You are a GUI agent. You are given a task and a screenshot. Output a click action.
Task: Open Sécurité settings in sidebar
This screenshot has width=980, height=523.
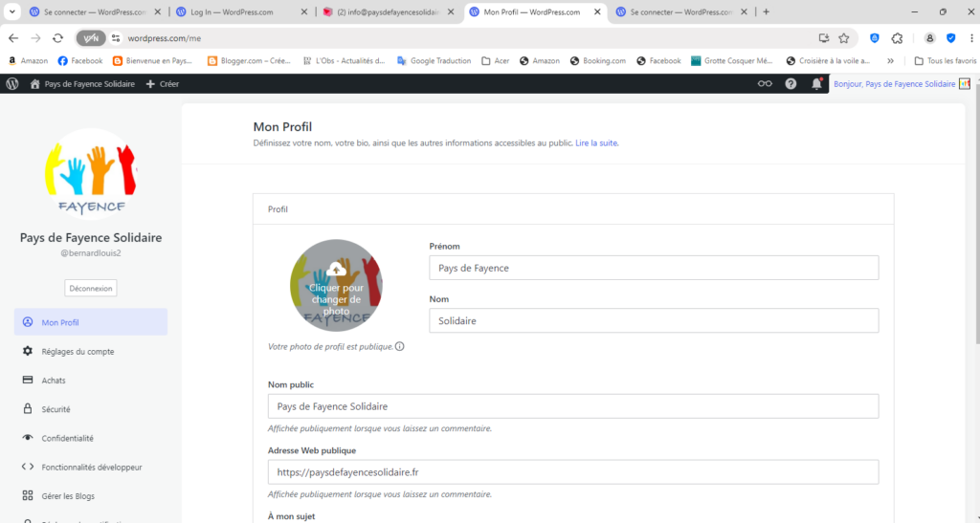[56, 409]
